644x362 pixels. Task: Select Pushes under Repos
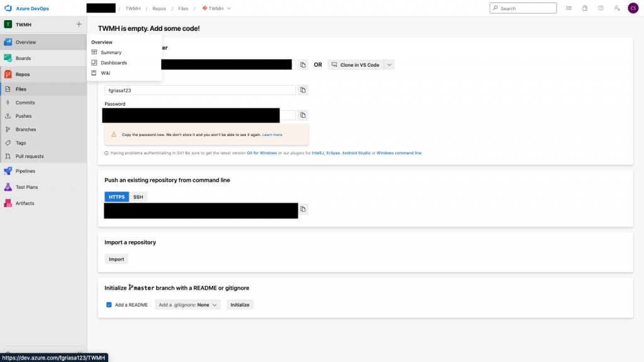click(43, 116)
